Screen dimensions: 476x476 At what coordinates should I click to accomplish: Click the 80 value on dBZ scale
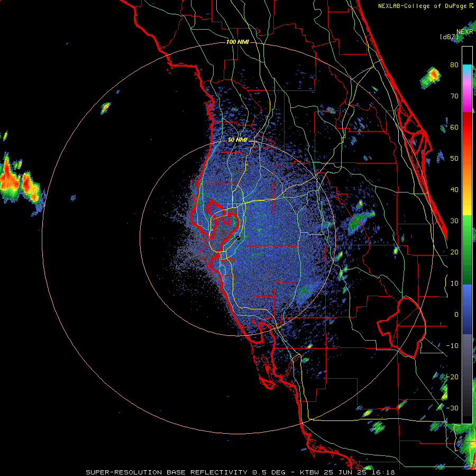454,65
